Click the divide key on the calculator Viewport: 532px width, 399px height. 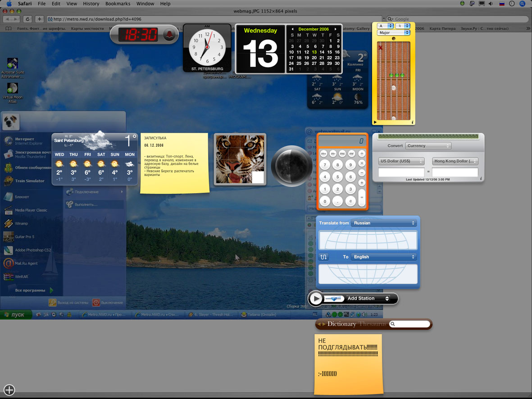point(362,154)
